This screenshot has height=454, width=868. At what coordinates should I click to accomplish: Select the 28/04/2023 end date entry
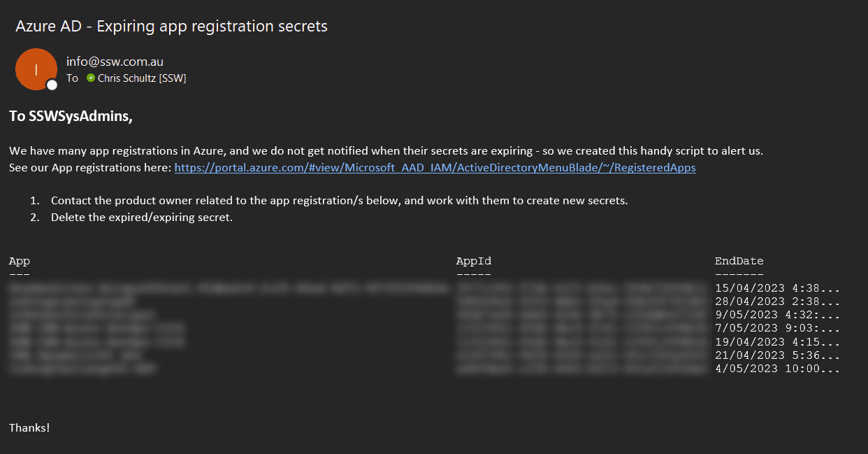[x=777, y=302]
